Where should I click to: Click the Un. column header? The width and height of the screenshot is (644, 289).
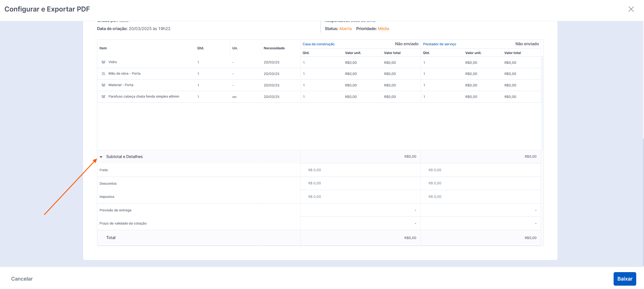pos(235,48)
